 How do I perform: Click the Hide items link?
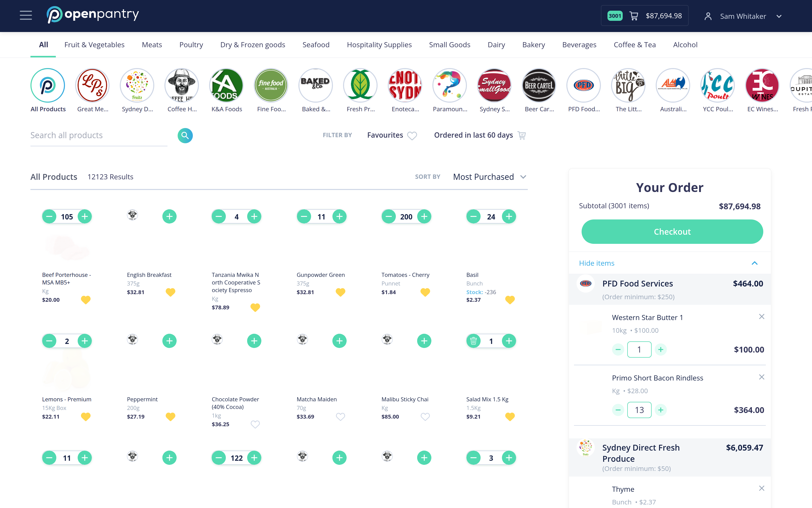pos(597,263)
